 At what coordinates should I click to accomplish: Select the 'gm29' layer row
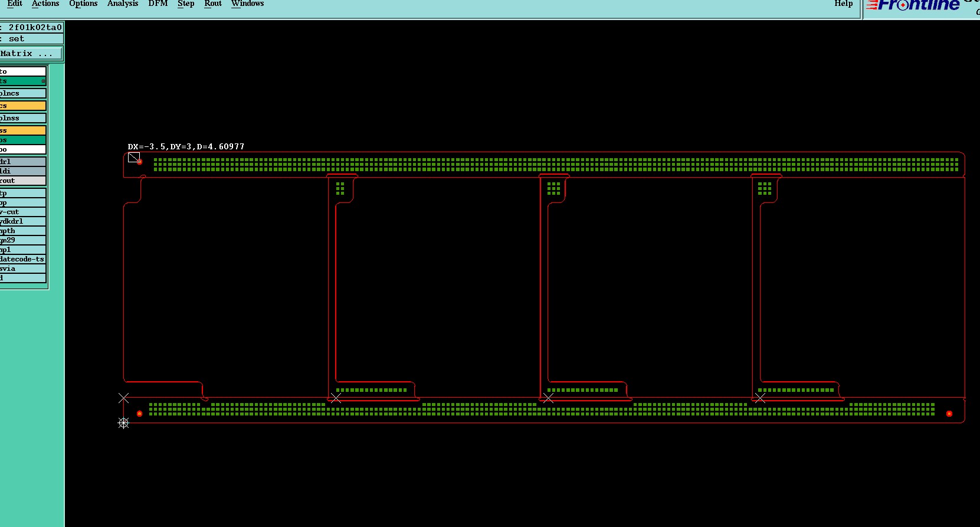coord(23,240)
